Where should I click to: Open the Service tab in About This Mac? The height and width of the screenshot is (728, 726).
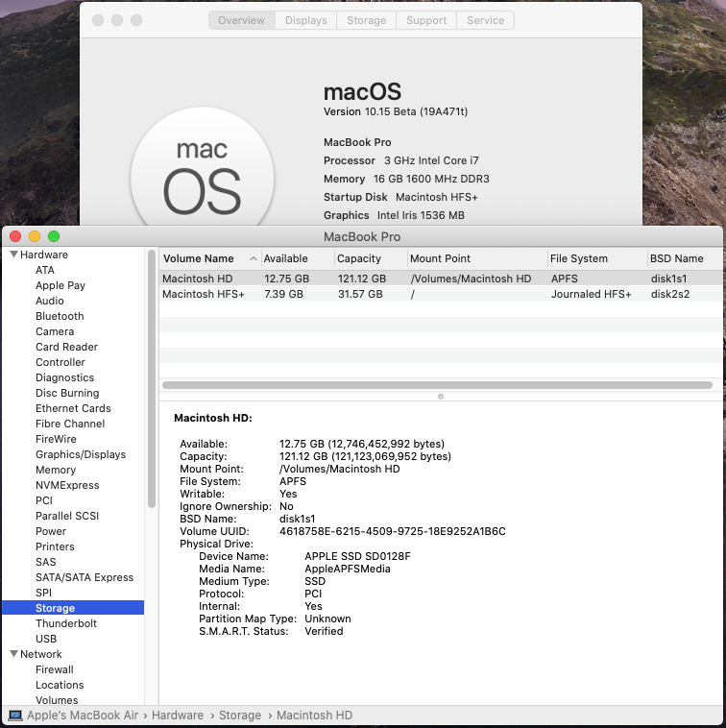click(x=486, y=20)
